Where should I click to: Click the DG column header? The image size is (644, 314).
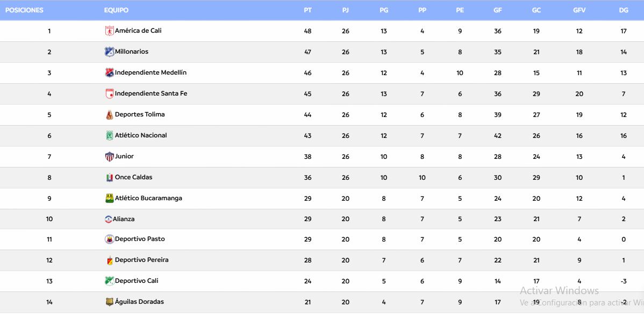[x=624, y=10]
